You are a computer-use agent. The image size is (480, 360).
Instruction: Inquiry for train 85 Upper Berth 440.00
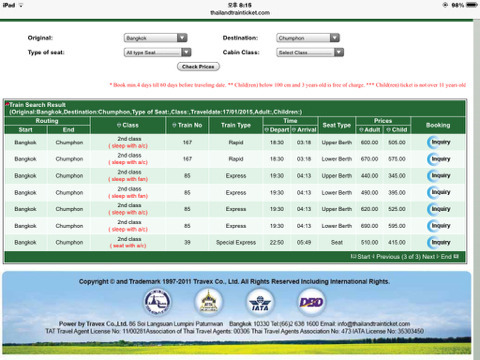(438, 176)
